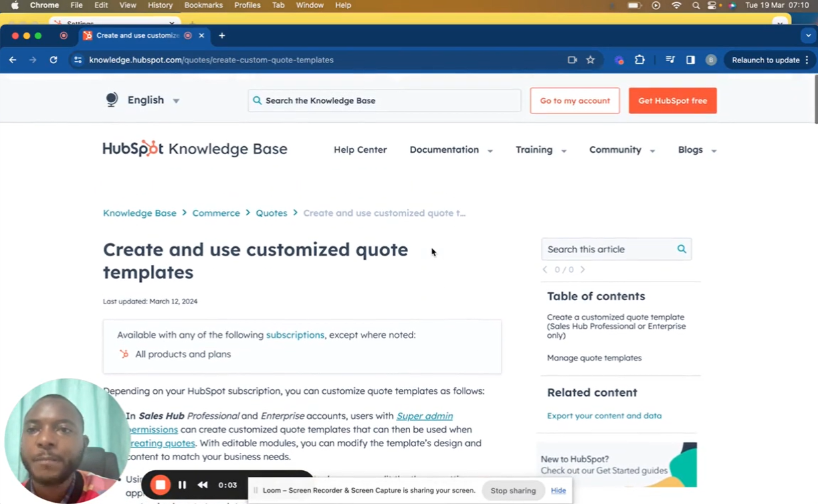Open site information icon in address bar

tap(78, 60)
